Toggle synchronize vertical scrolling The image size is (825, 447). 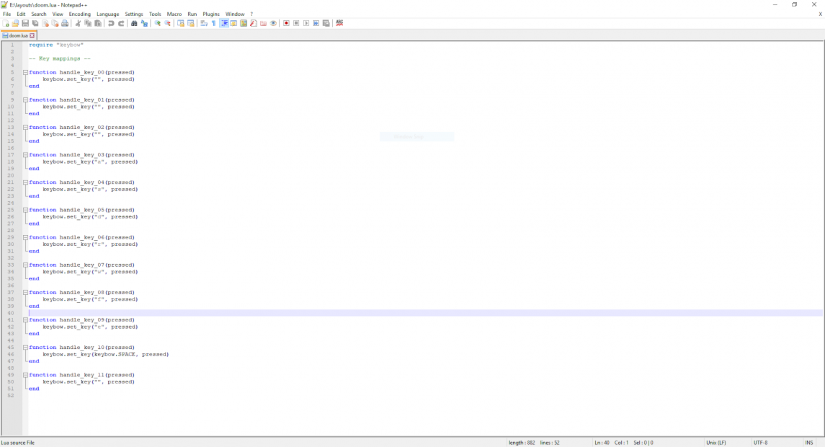pos(181,23)
